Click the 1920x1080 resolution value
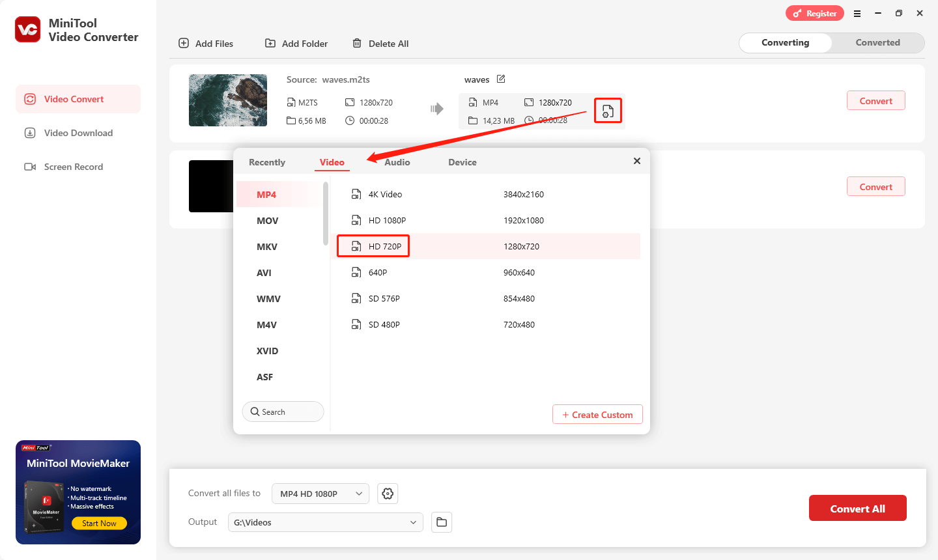The image size is (938, 560). pos(524,220)
